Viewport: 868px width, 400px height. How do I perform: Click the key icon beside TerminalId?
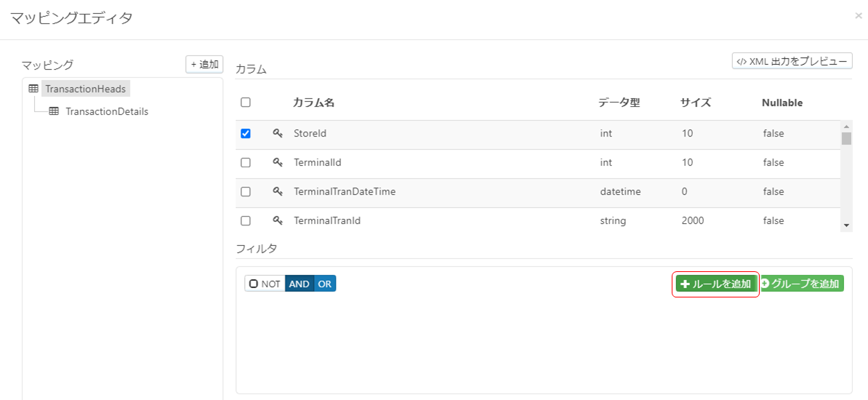pos(277,162)
